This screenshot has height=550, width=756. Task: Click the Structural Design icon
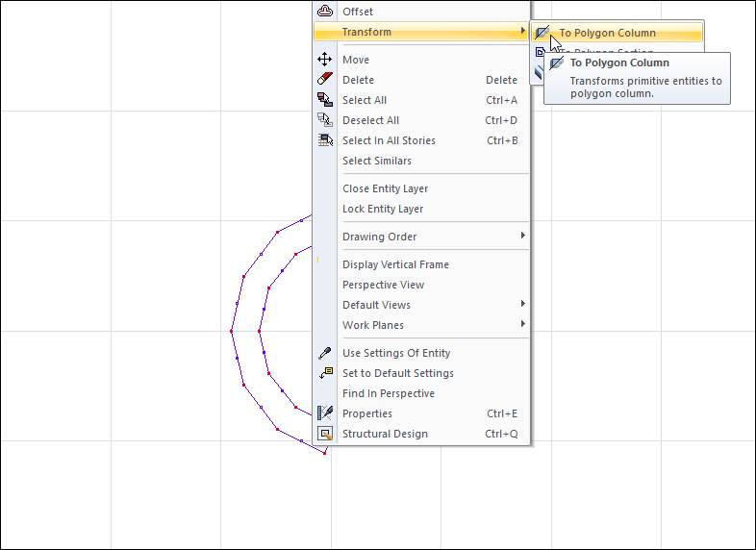coord(325,434)
